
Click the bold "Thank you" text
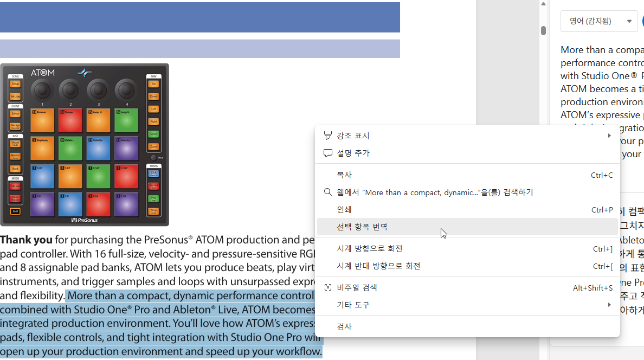(26, 240)
